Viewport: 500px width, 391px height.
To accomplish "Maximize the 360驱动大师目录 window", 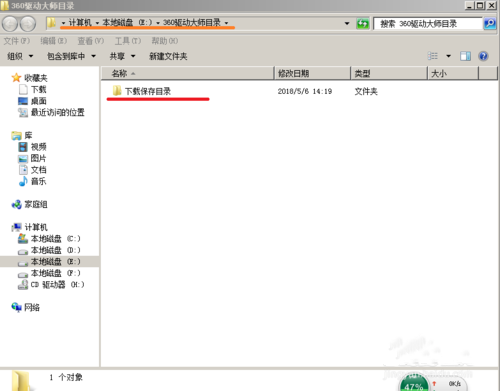I will [x=480, y=5].
